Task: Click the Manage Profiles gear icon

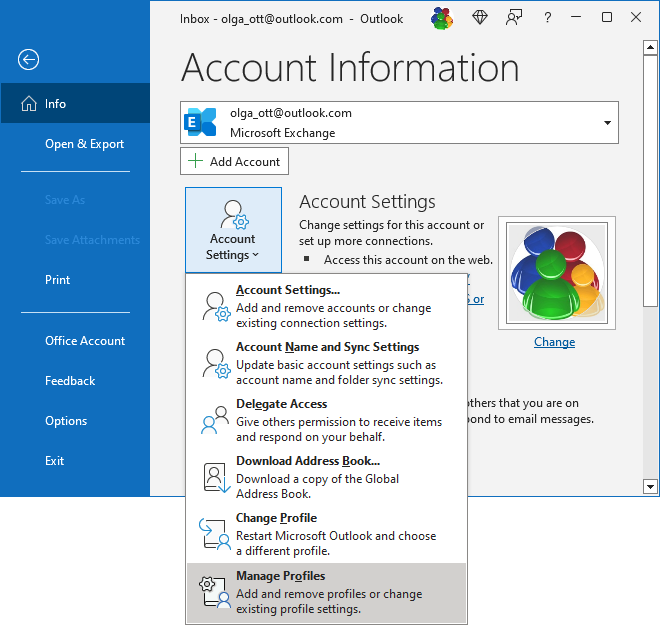Action: click(x=215, y=592)
